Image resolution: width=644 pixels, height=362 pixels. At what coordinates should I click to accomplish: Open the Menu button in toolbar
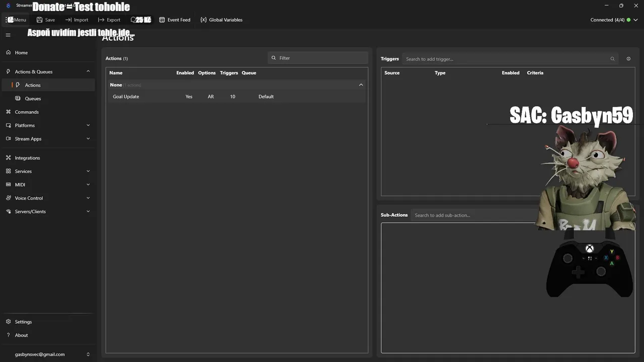[x=16, y=20]
